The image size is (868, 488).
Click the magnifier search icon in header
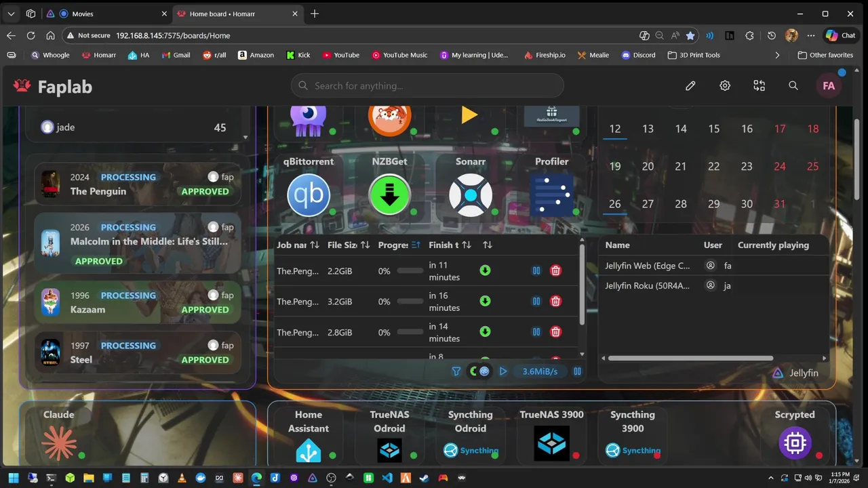(x=793, y=85)
